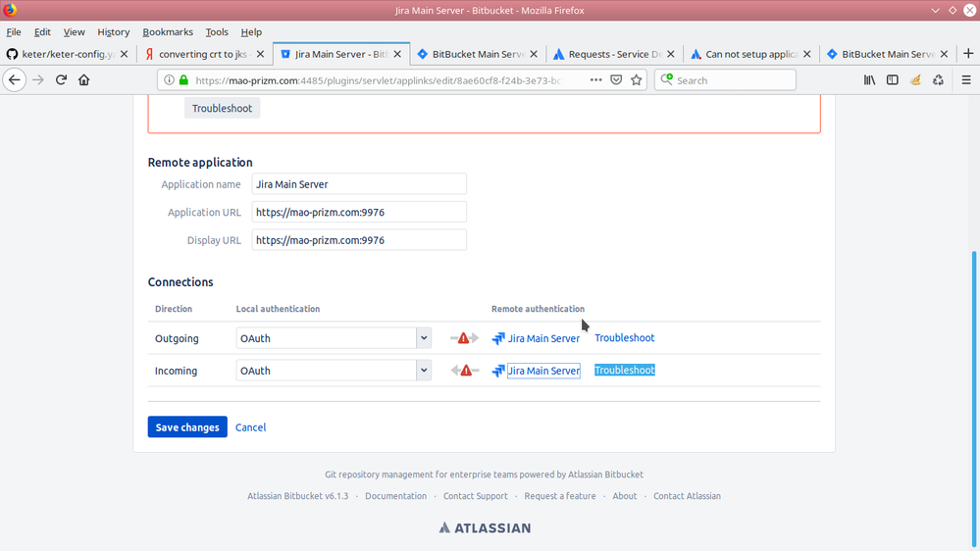Screen dimensions: 980x551
Task: Click the browser address bar URL
Action: [x=382, y=80]
